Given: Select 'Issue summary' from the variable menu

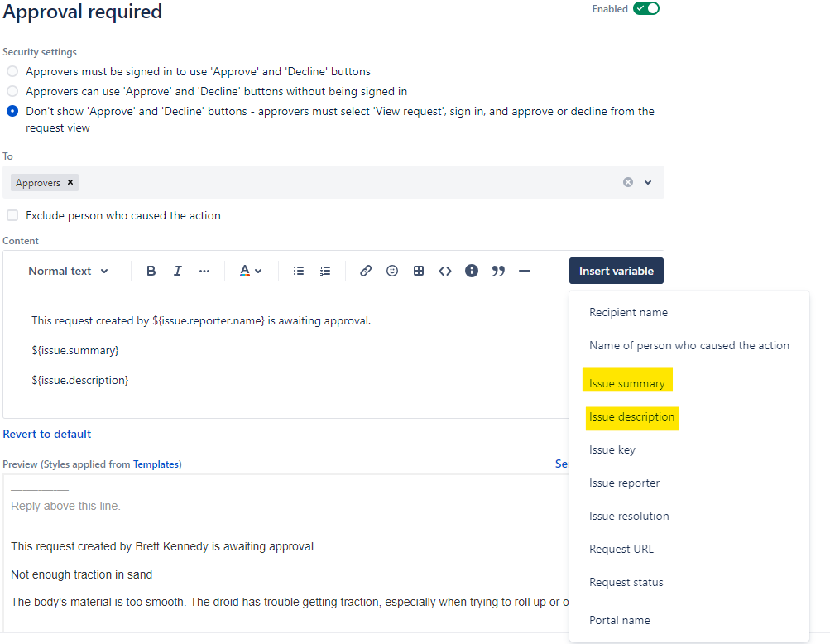Looking at the screenshot, I should (627, 382).
